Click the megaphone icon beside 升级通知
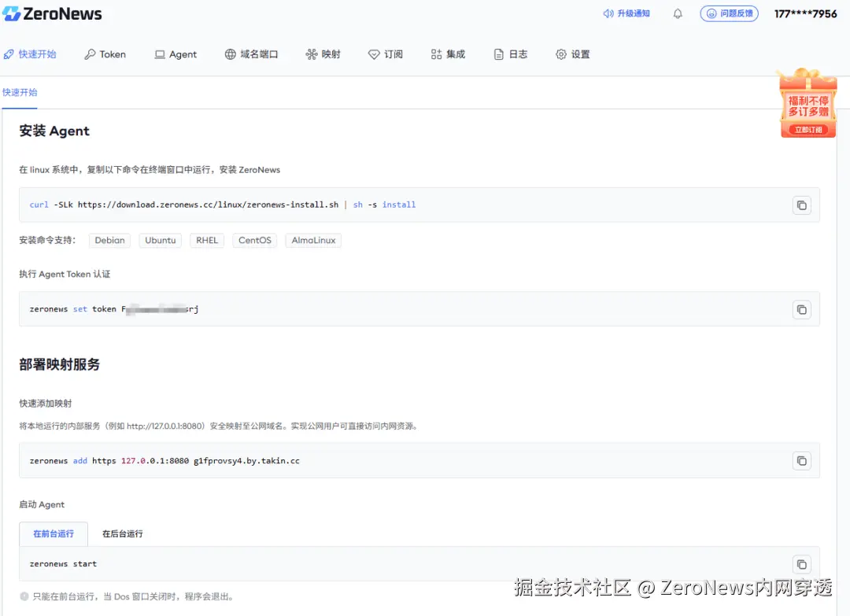 [608, 13]
